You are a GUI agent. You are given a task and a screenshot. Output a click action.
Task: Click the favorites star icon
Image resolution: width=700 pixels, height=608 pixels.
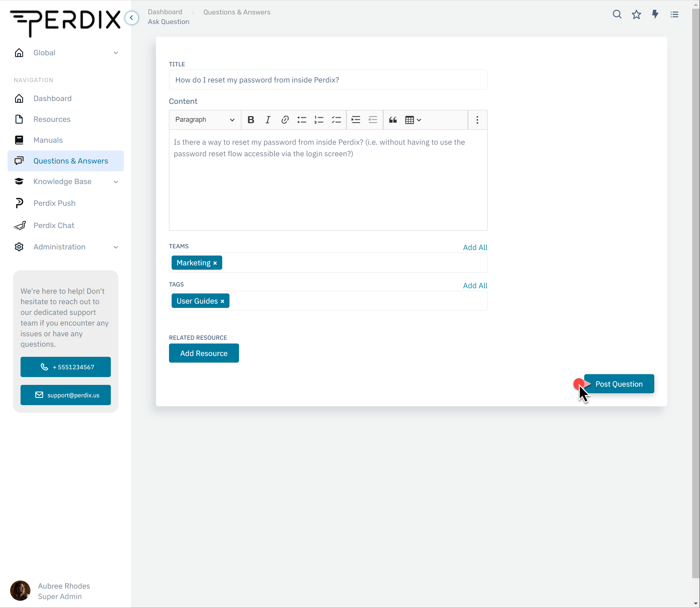[x=636, y=14]
